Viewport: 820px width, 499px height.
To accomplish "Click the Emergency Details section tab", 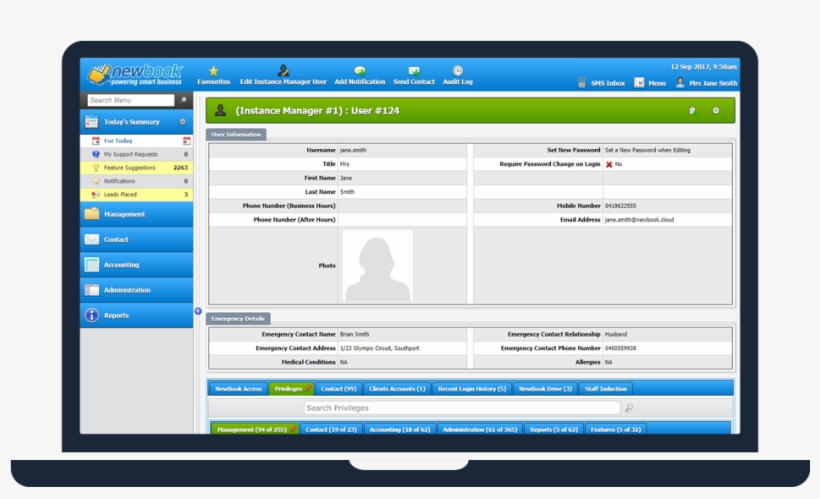I will tap(238, 319).
